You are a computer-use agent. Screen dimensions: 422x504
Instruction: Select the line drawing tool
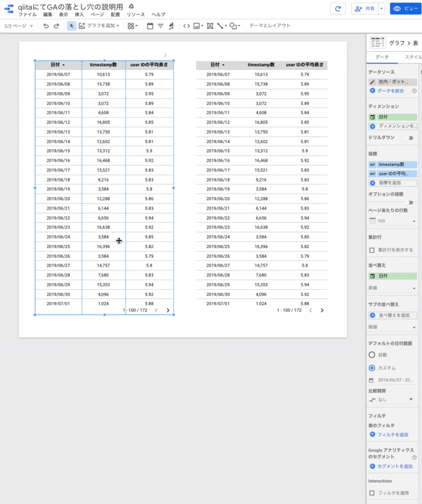point(222,26)
